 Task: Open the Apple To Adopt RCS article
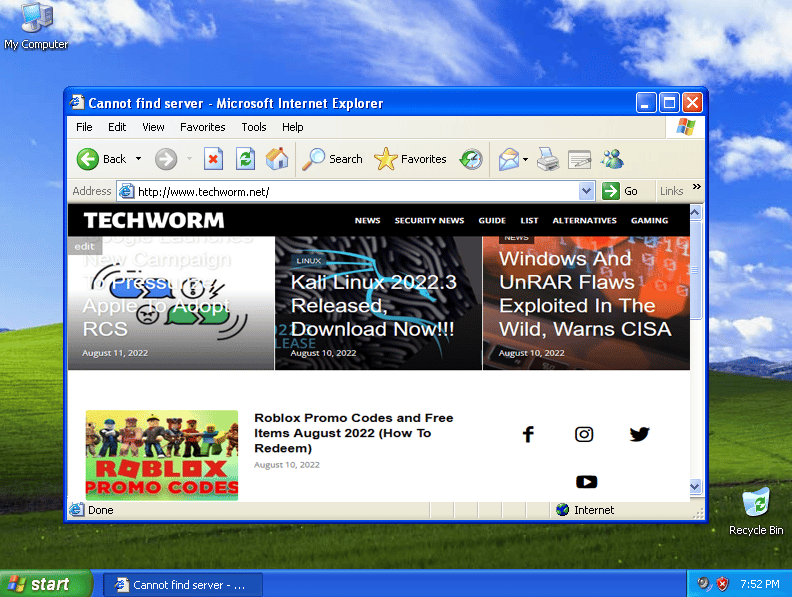[x=156, y=293]
